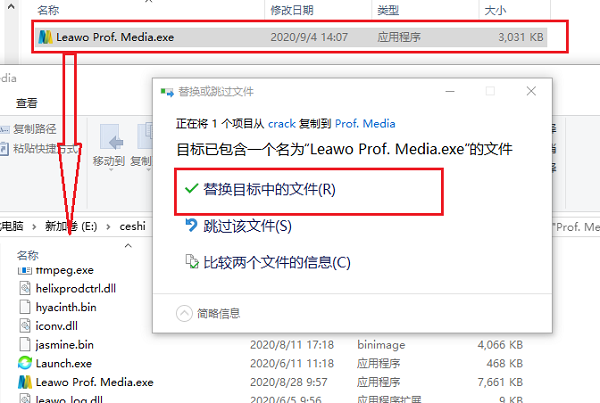Click the 移动到 ribbon button
The height and width of the screenshot is (403, 600).
pos(109,146)
